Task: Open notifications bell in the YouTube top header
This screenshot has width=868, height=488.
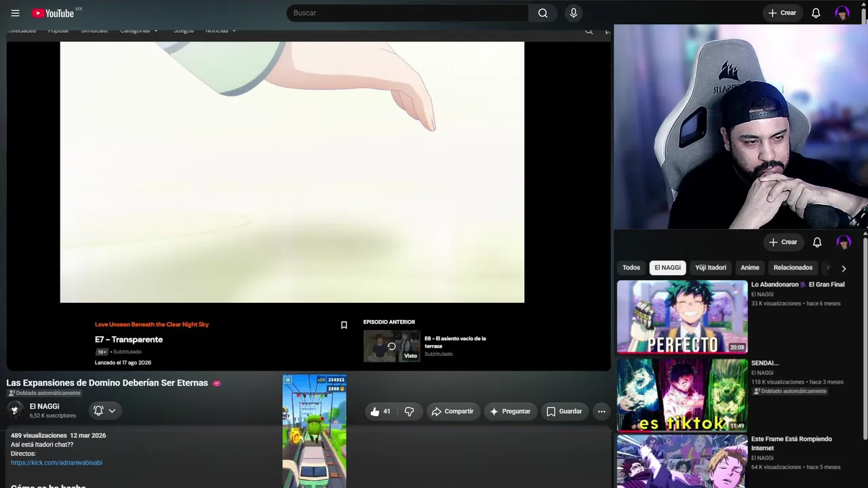Action: (816, 13)
